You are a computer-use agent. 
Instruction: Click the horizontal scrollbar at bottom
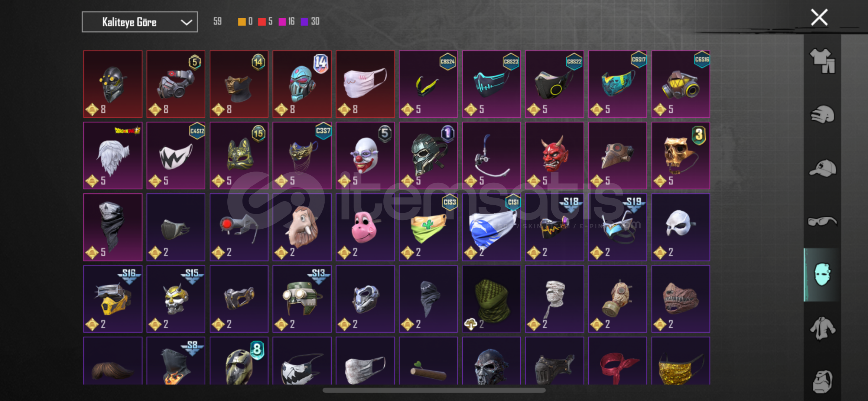[434, 390]
